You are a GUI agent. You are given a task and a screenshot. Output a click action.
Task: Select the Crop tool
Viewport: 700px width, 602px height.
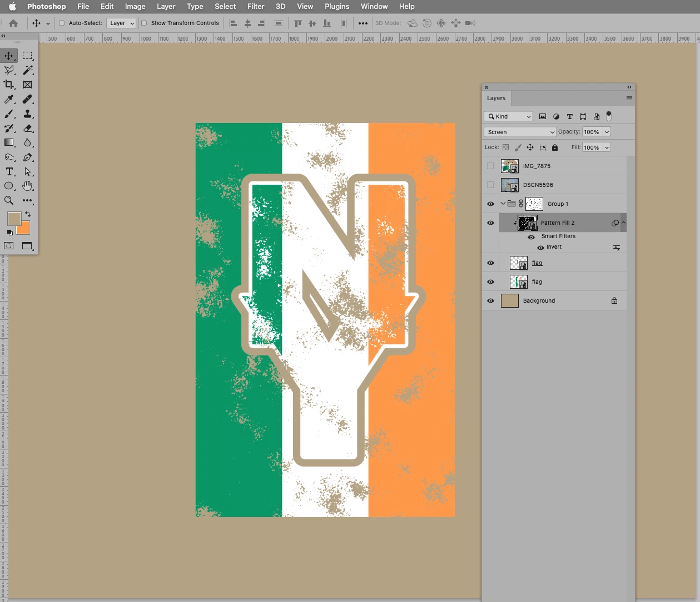click(9, 85)
